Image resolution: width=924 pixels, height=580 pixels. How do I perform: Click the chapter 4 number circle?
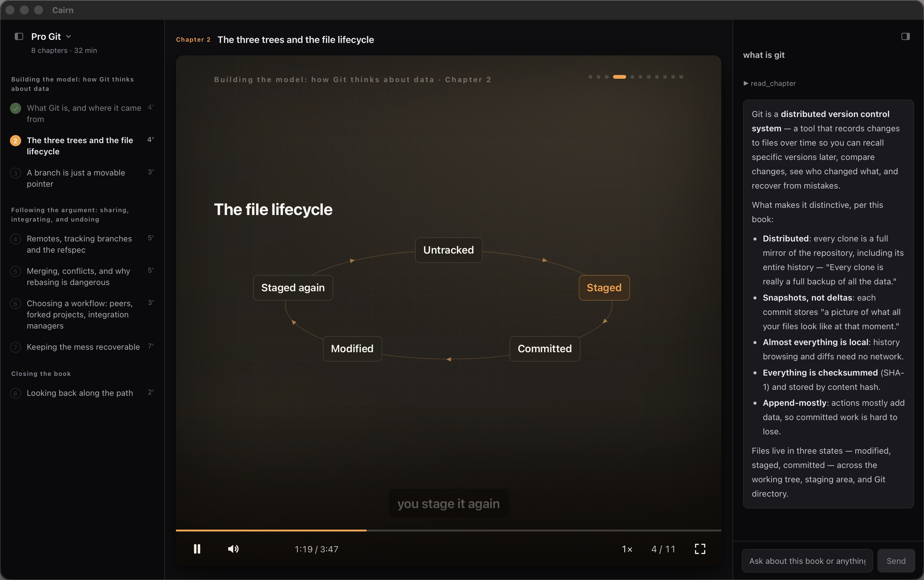[x=15, y=239]
